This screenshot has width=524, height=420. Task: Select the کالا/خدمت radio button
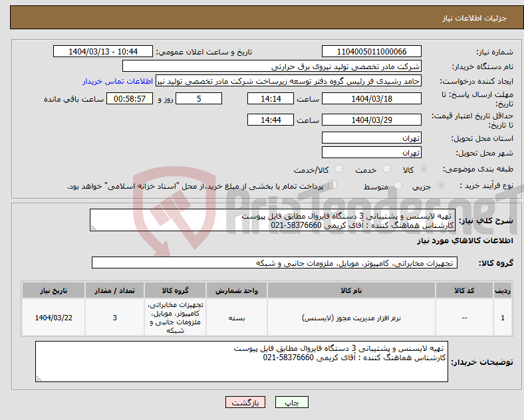point(338,169)
